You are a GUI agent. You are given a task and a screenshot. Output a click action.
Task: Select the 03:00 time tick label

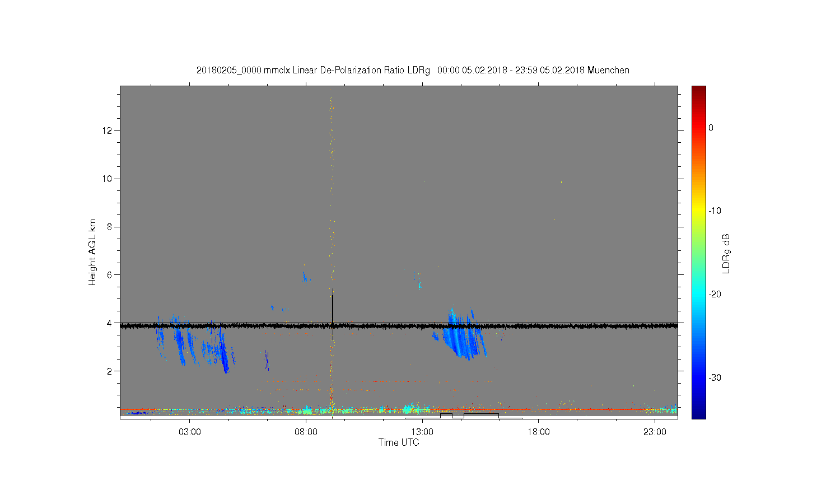coord(190,432)
